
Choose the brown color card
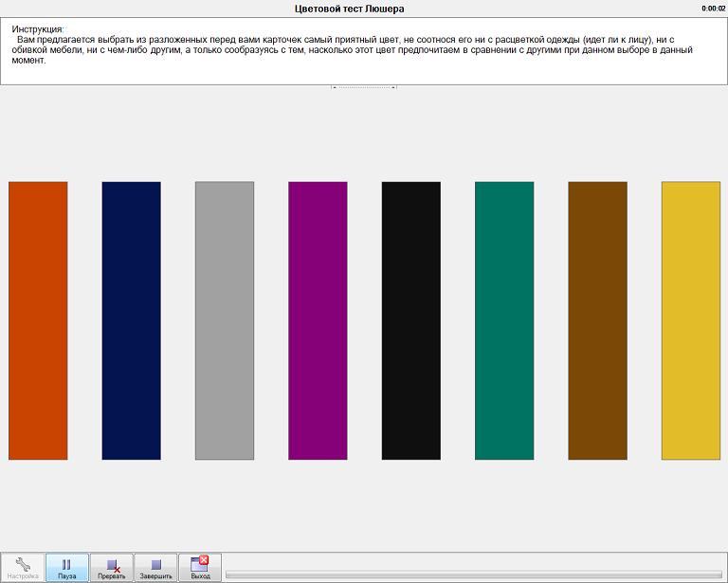pyautogui.click(x=597, y=320)
